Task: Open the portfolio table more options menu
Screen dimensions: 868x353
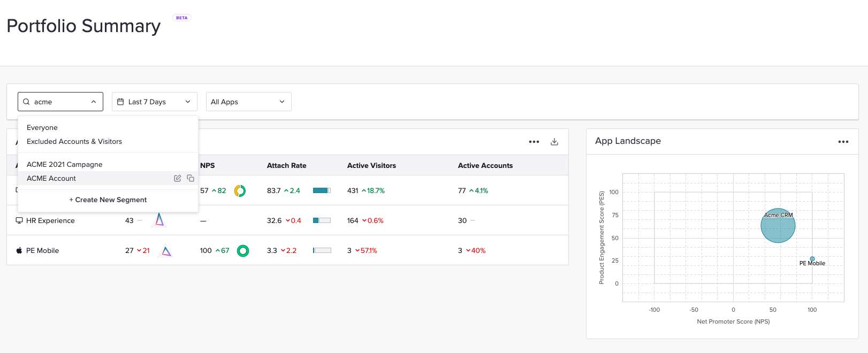Action: [x=534, y=142]
